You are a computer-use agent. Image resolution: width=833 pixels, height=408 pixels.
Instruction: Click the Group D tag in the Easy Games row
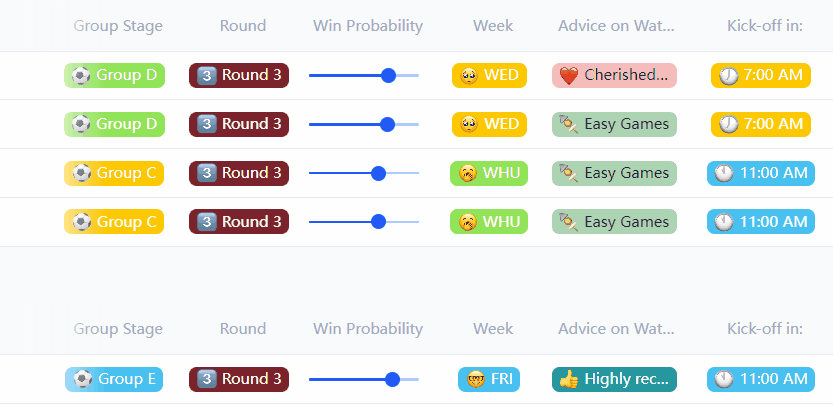pos(114,124)
